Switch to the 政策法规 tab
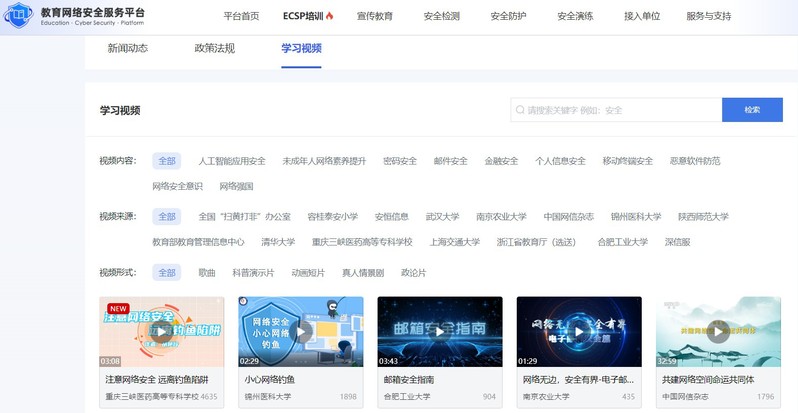Image resolution: width=798 pixels, height=413 pixels. tap(214, 48)
